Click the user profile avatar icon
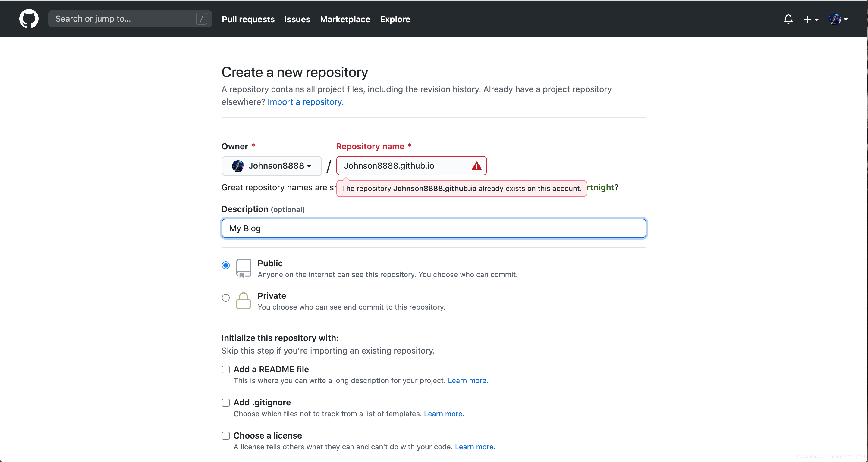The width and height of the screenshot is (868, 462). point(835,20)
